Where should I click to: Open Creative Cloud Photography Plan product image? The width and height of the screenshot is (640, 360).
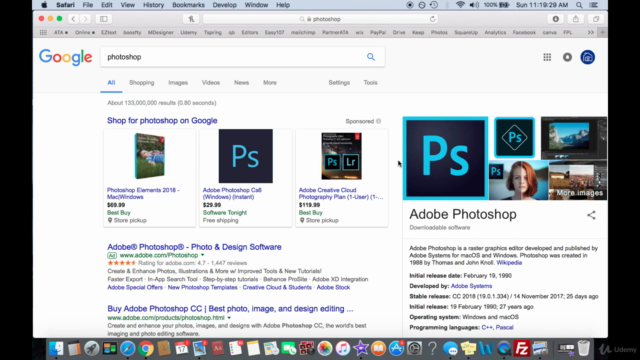coord(341,156)
